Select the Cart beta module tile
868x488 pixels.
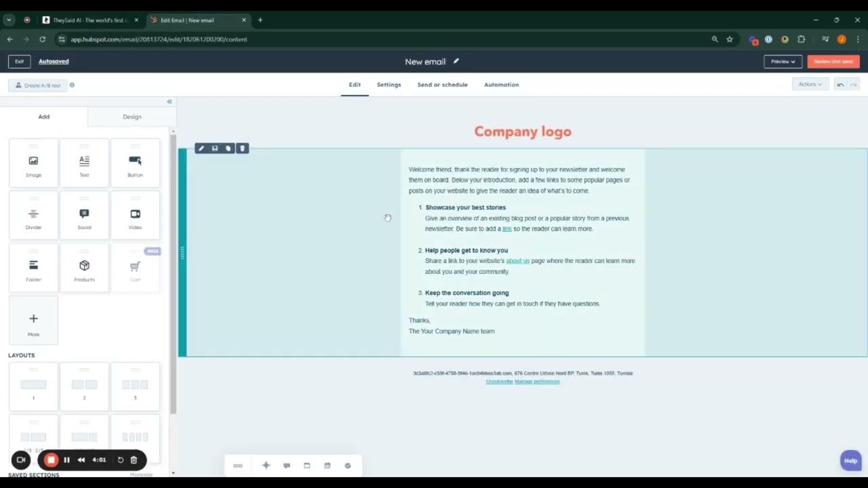135,267
